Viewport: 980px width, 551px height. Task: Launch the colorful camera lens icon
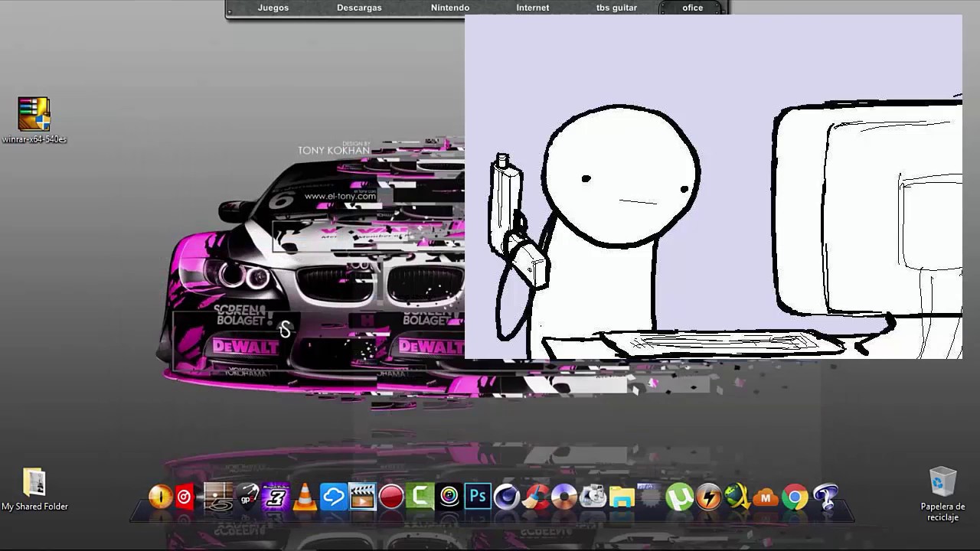[449, 497]
